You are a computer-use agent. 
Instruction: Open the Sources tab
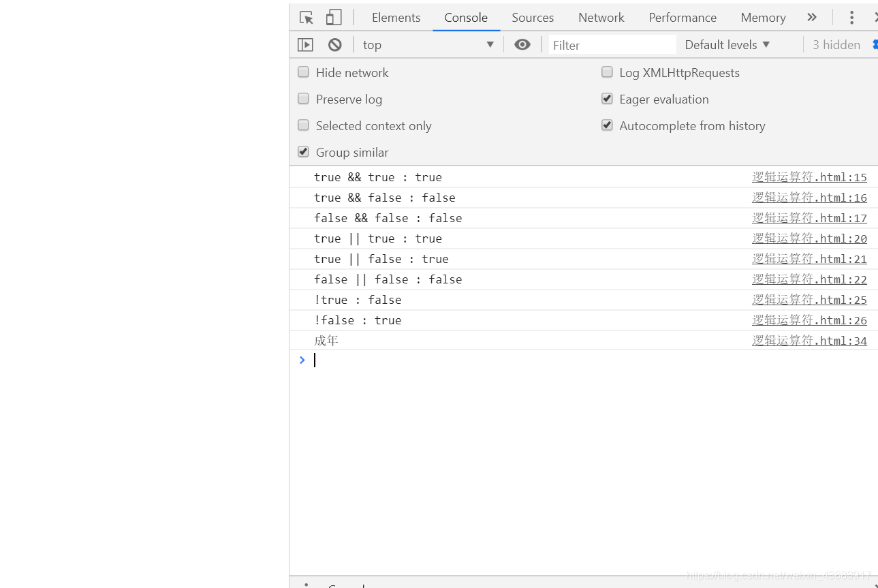pyautogui.click(x=533, y=18)
